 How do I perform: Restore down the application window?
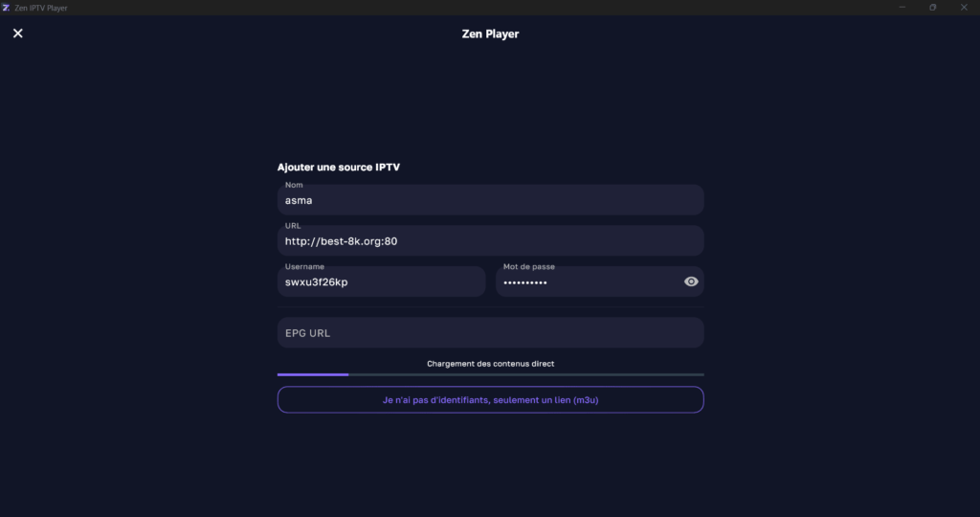(x=933, y=8)
